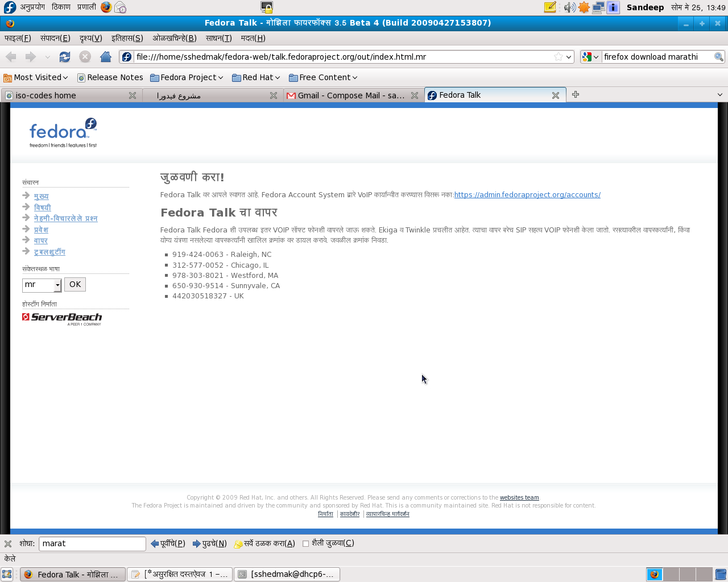Open the ठिकाण (Places) panel menu
Screen dimensions: 728x582
click(x=61, y=7)
